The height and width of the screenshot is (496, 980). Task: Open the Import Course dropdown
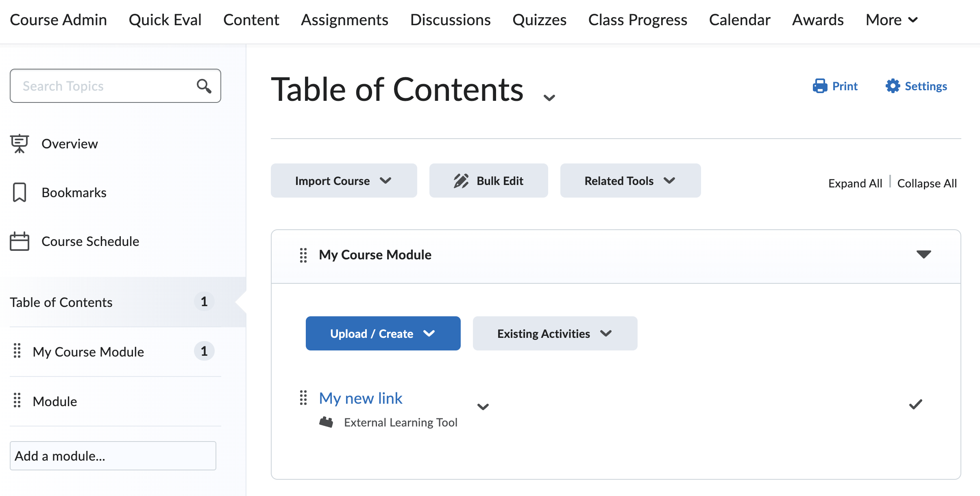[x=344, y=181]
